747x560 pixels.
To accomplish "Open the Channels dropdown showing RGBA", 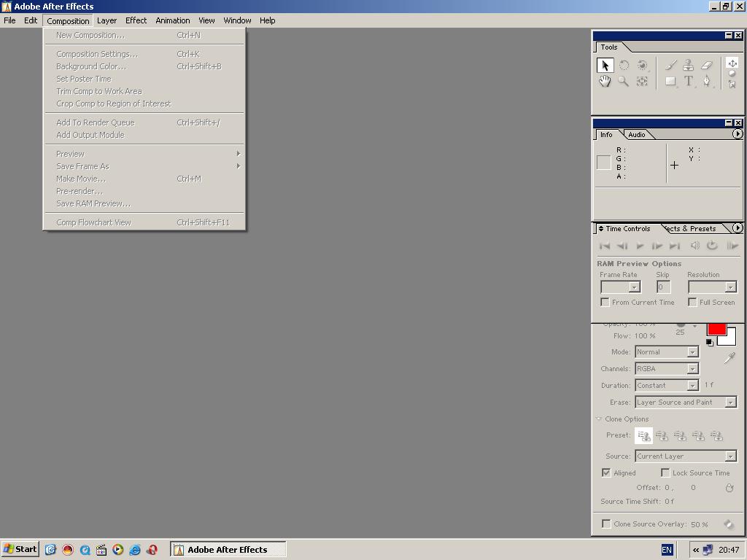I will [x=667, y=368].
